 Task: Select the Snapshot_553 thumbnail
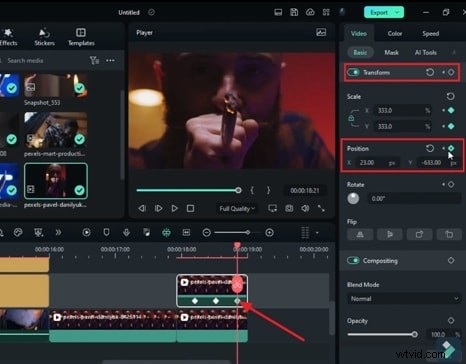(x=56, y=86)
